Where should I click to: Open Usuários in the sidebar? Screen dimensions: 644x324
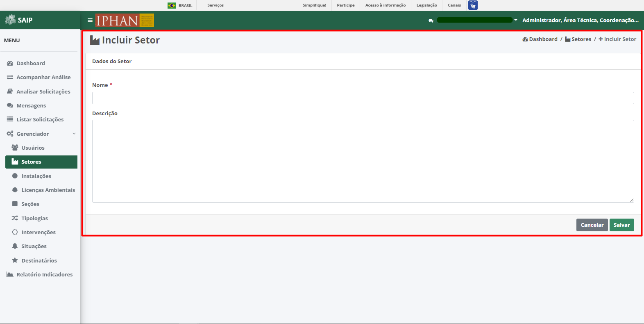coord(33,148)
